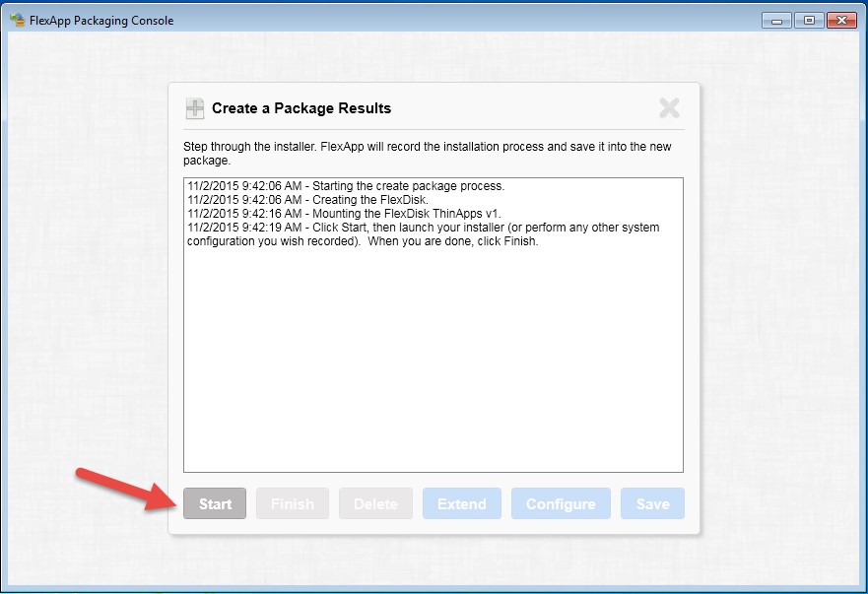Click the FlexApp icon in the title bar

click(x=17, y=20)
